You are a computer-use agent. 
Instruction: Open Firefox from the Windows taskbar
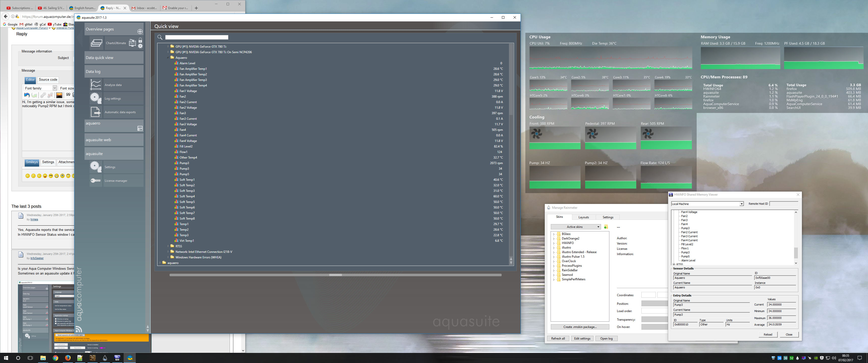[68, 358]
